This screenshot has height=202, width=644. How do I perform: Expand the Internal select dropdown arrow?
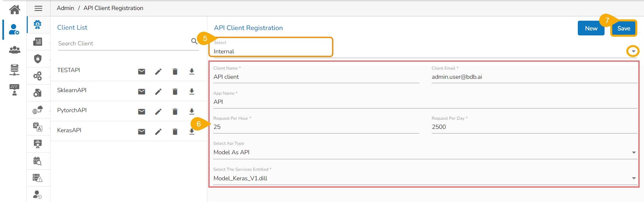tap(633, 51)
